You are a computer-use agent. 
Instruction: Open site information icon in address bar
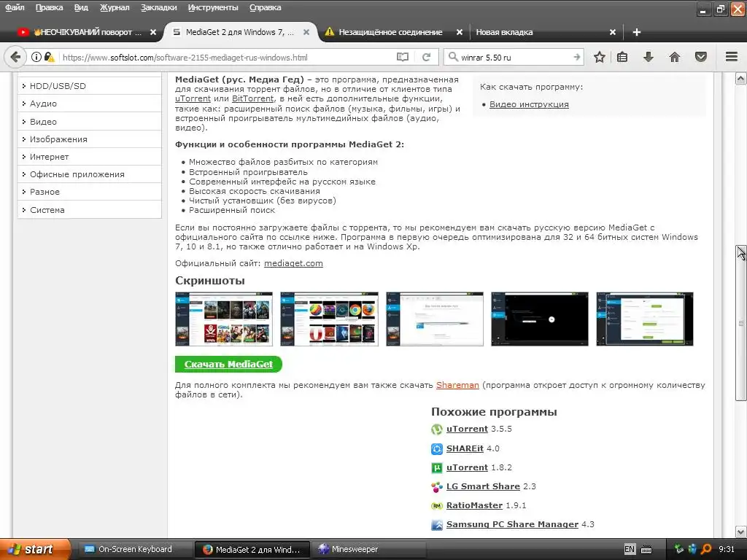pyautogui.click(x=36, y=57)
